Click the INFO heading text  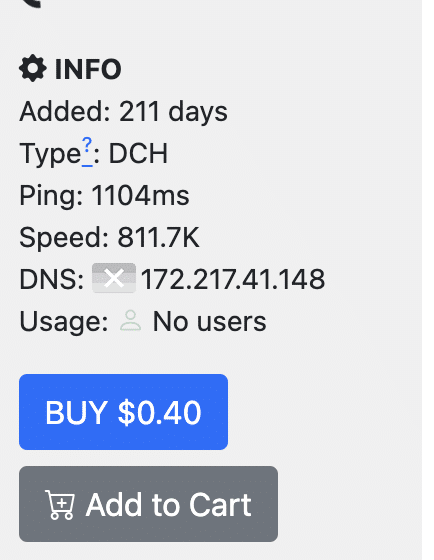tap(88, 69)
